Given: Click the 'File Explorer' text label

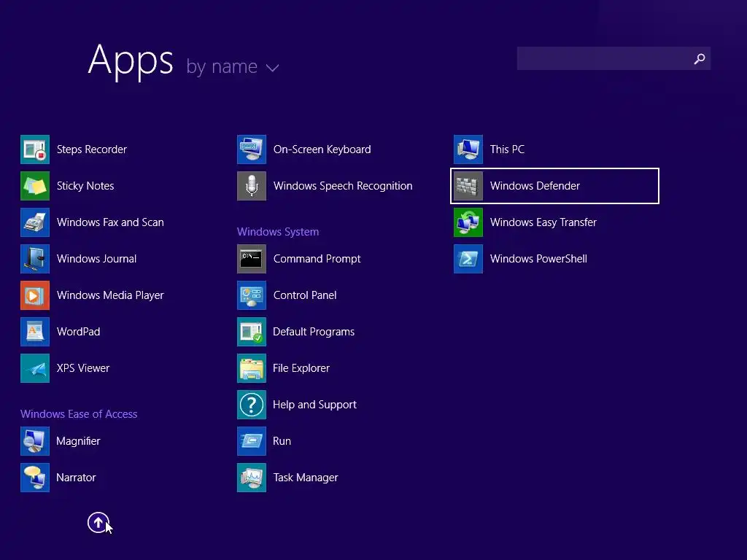Looking at the screenshot, I should point(301,368).
